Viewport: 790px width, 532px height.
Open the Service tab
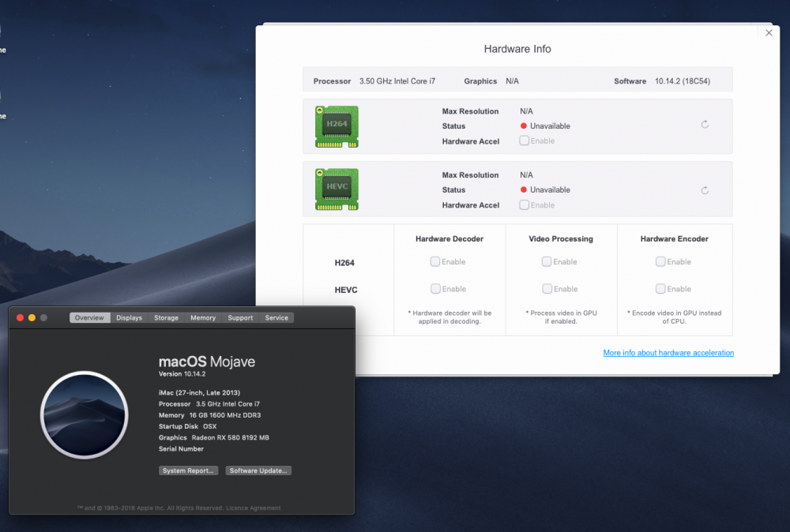(276, 317)
